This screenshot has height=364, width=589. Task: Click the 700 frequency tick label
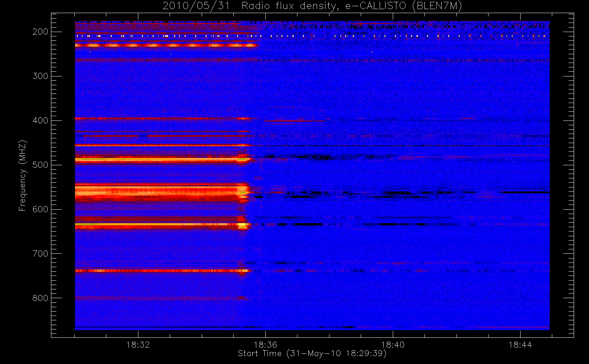tap(40, 254)
